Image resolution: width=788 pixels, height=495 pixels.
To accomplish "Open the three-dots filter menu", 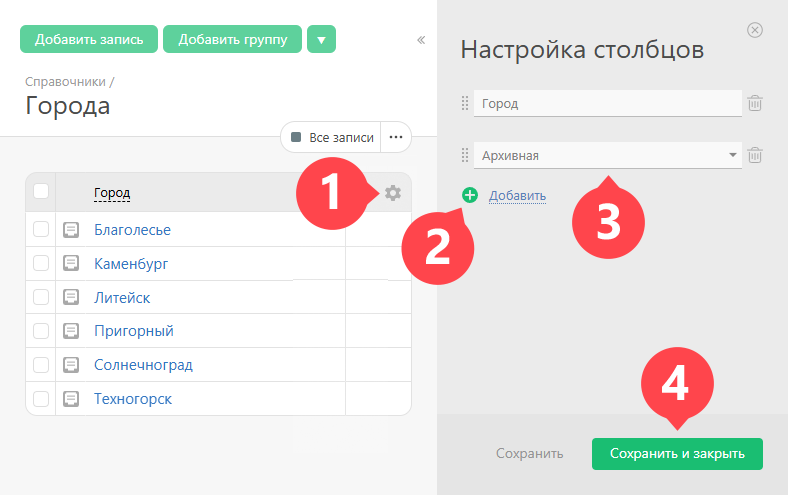I will point(396,137).
